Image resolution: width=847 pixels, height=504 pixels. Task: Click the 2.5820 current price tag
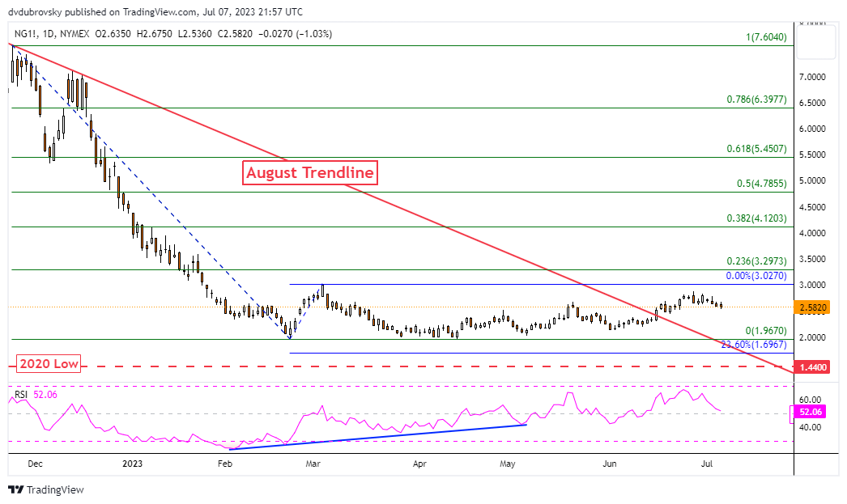point(813,308)
